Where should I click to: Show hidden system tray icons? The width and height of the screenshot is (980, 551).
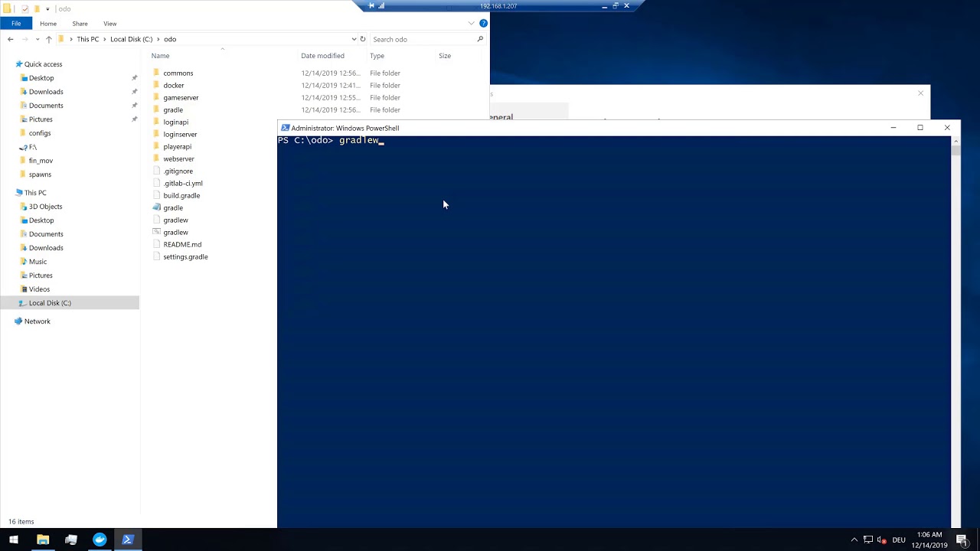pyautogui.click(x=854, y=540)
